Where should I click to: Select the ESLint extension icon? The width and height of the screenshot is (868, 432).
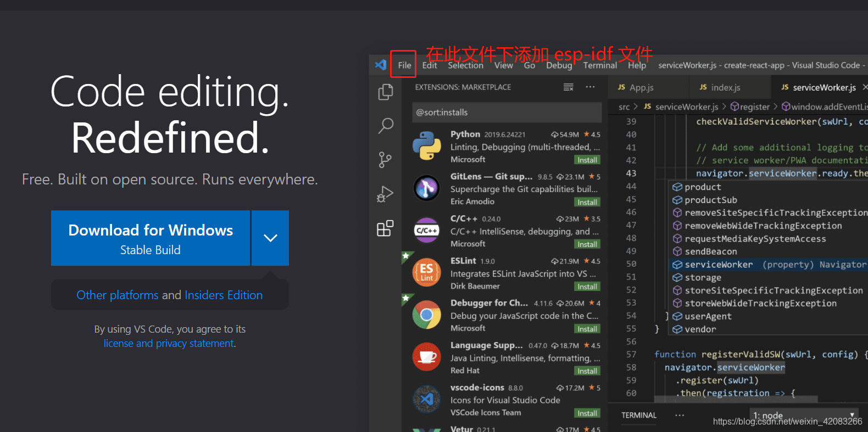point(427,272)
